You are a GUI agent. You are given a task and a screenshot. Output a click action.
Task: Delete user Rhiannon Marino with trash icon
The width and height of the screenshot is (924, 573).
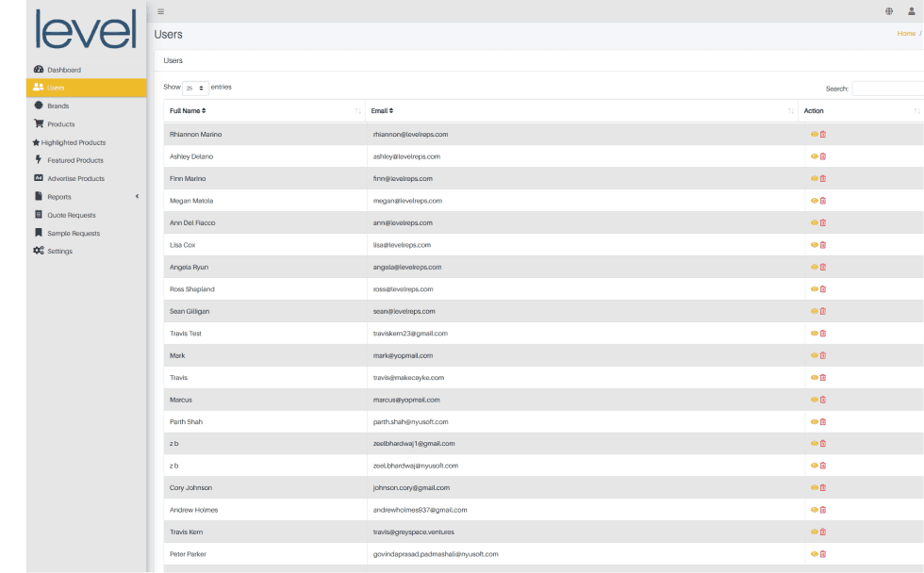[823, 134]
